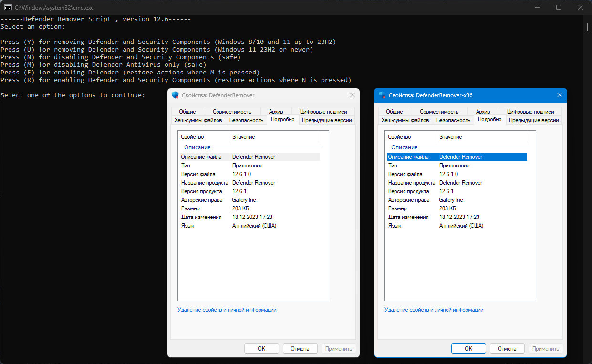Click Удаление свойств link in DefenderRemover-x86 dialog
The height and width of the screenshot is (364, 592).
coord(434,310)
